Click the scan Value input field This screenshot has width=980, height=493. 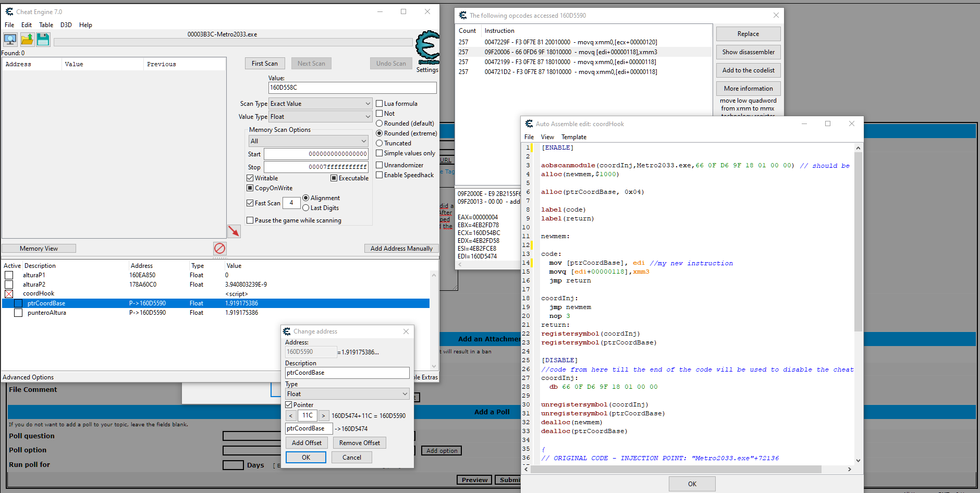[x=352, y=88]
